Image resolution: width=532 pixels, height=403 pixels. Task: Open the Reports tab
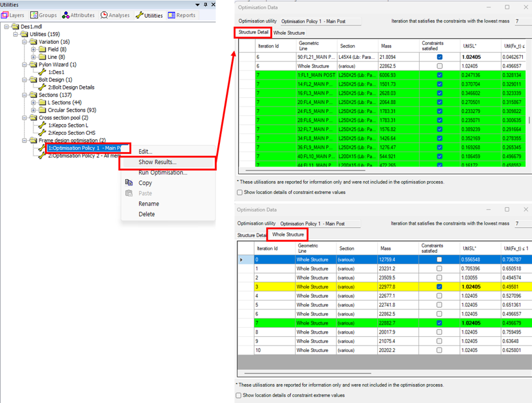click(x=182, y=15)
